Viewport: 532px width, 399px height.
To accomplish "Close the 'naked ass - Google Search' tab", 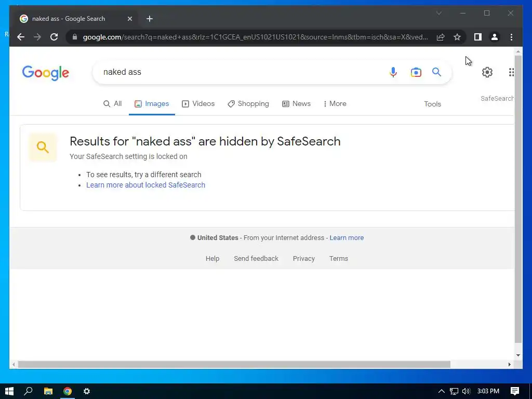I will pyautogui.click(x=129, y=19).
